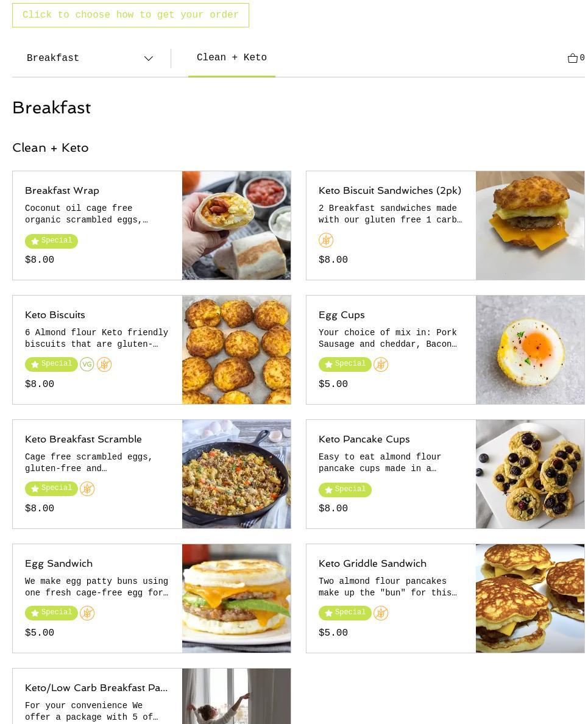The image size is (588, 724).
Task: Click gluten-free icon on Egg Cups card
Action: tap(381, 364)
